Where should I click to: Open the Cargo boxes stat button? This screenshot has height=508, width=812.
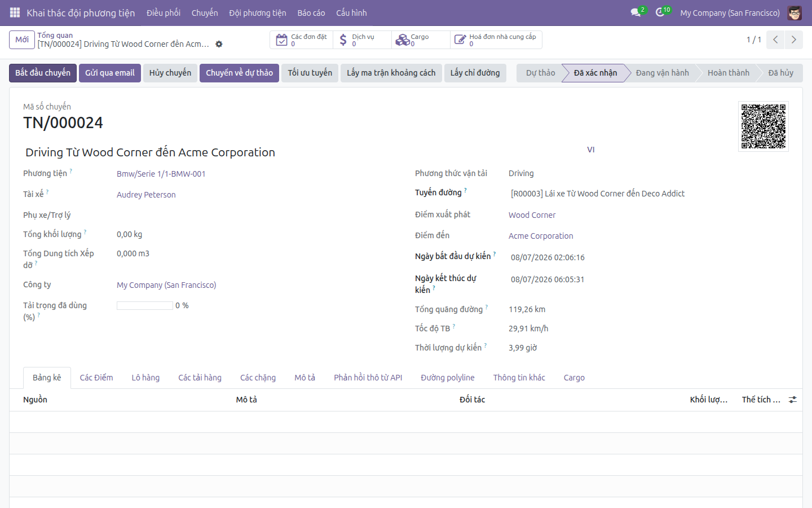click(x=421, y=40)
